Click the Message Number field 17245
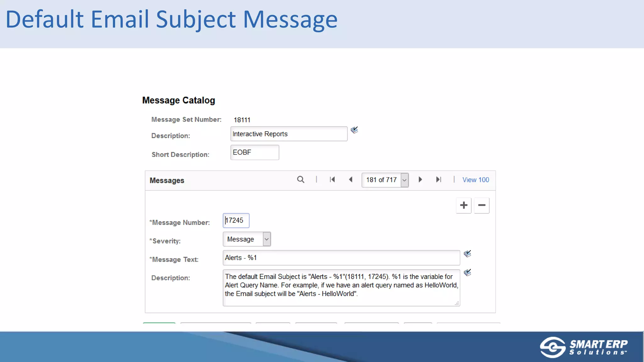This screenshot has width=644, height=362. point(236,221)
